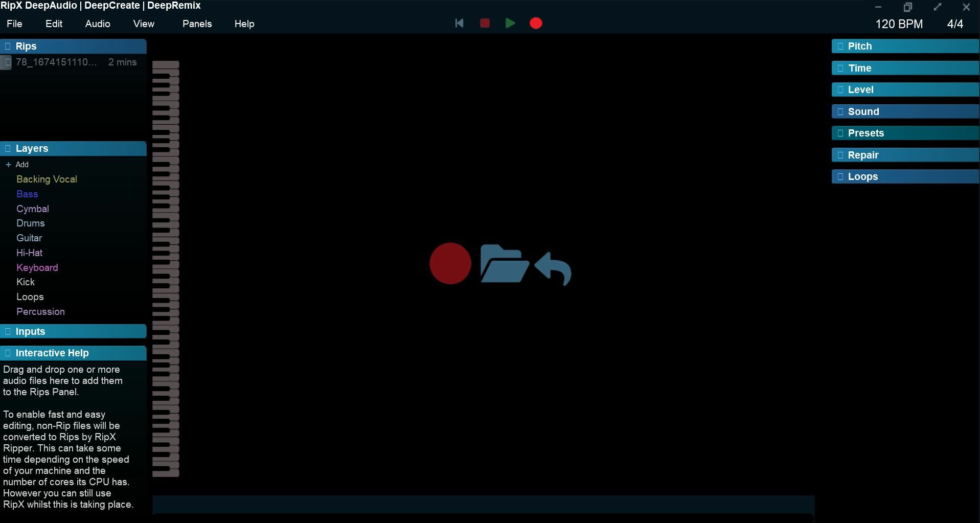Expand the Level panel
Image resolution: width=980 pixels, height=523 pixels.
[x=905, y=89]
